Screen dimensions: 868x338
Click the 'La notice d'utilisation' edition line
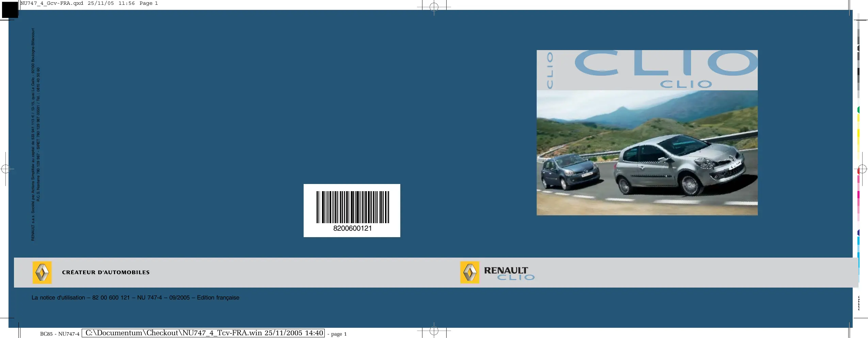coord(135,298)
